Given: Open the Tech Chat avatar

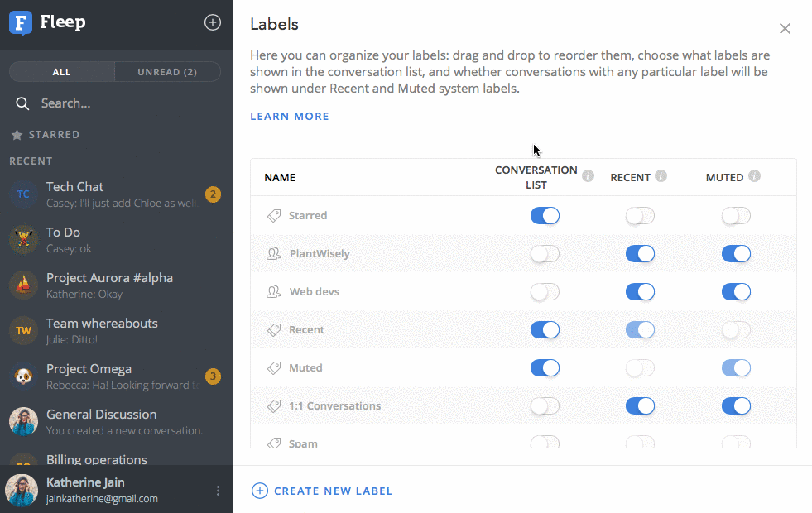Looking at the screenshot, I should click(x=23, y=194).
